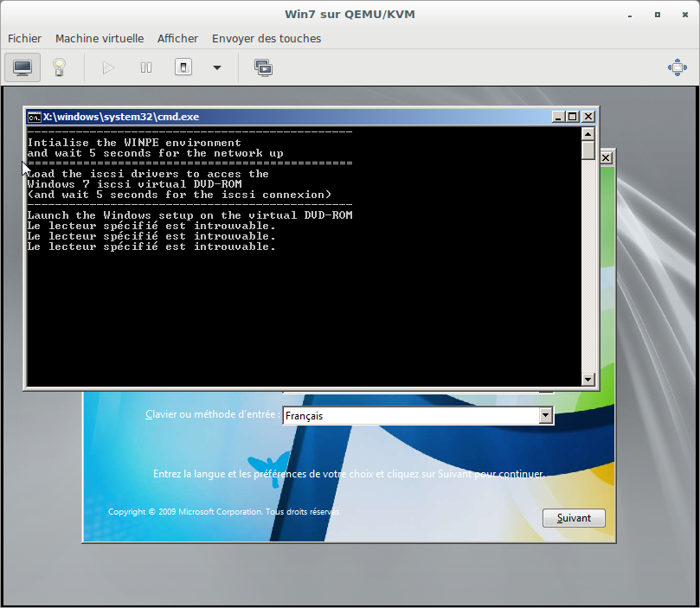Open the Afficher menu

pyautogui.click(x=177, y=38)
